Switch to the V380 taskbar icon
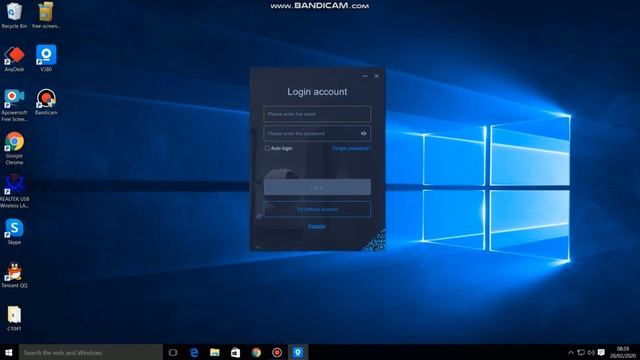Image resolution: width=640 pixels, height=360 pixels. [298, 352]
